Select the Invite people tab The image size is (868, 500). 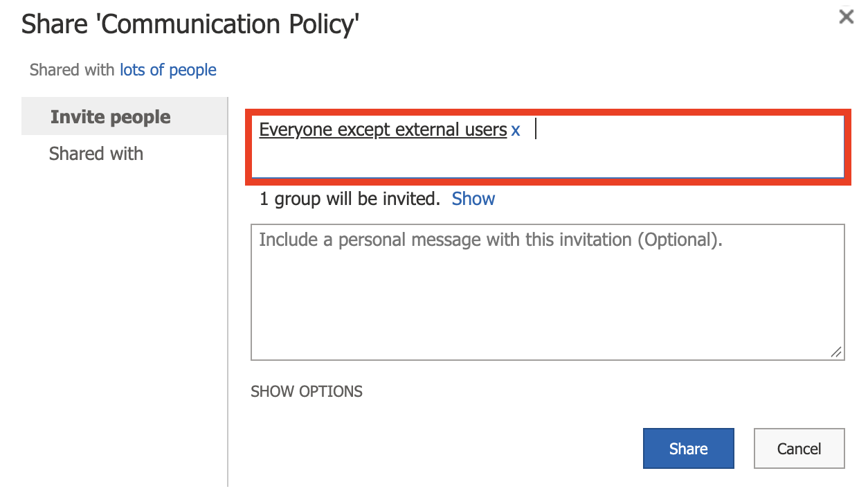(125, 116)
